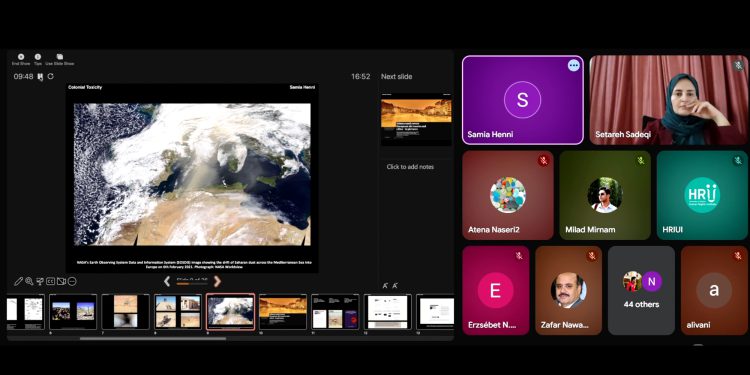This screenshot has width=750, height=375.
Task: Click the 'Samia Henni' name label
Action: 490,134
